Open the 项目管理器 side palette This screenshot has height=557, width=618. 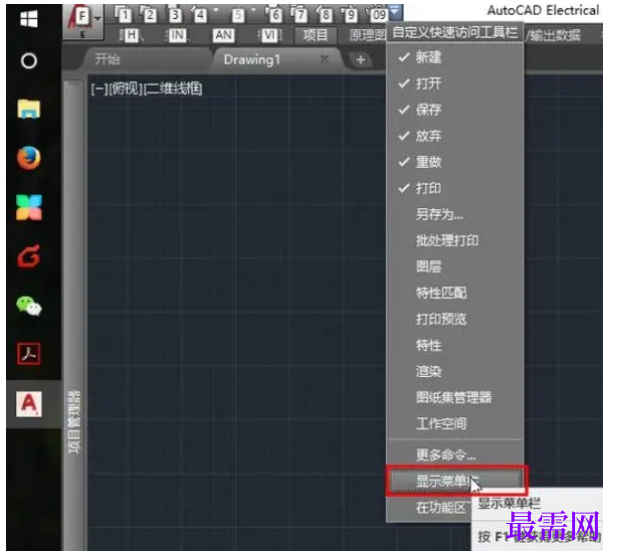(74, 421)
